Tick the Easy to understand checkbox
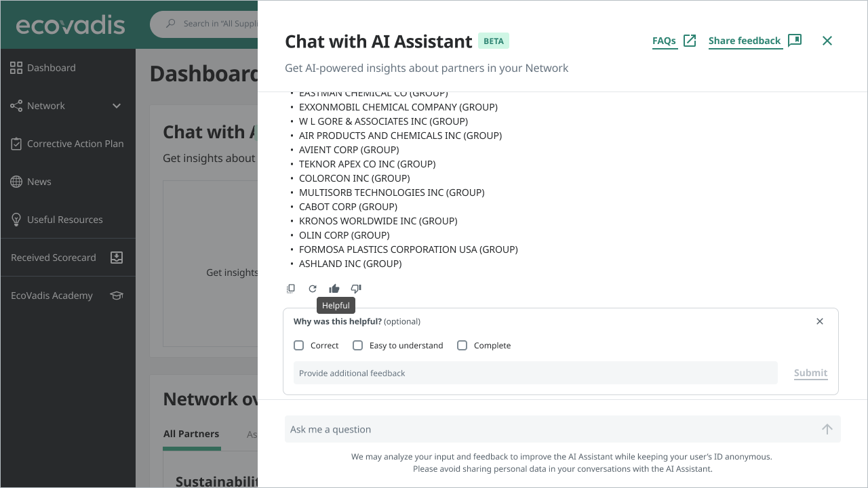The height and width of the screenshot is (488, 868). click(358, 346)
